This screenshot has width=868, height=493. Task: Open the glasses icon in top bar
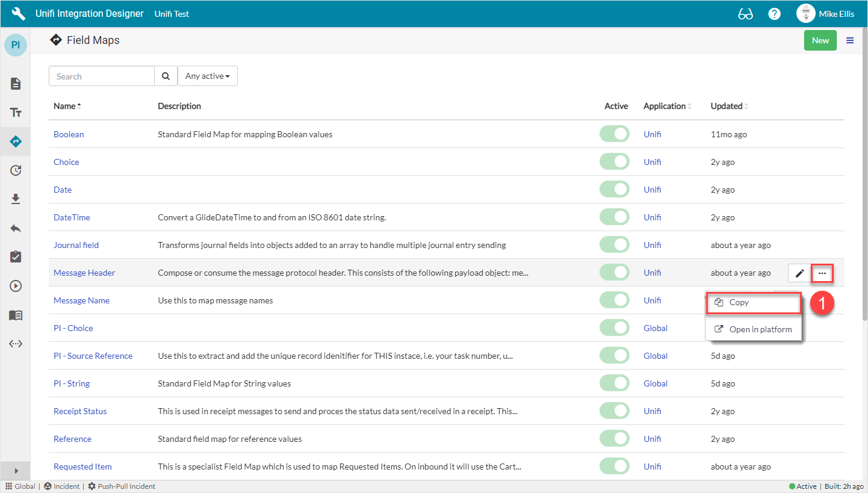(x=745, y=14)
